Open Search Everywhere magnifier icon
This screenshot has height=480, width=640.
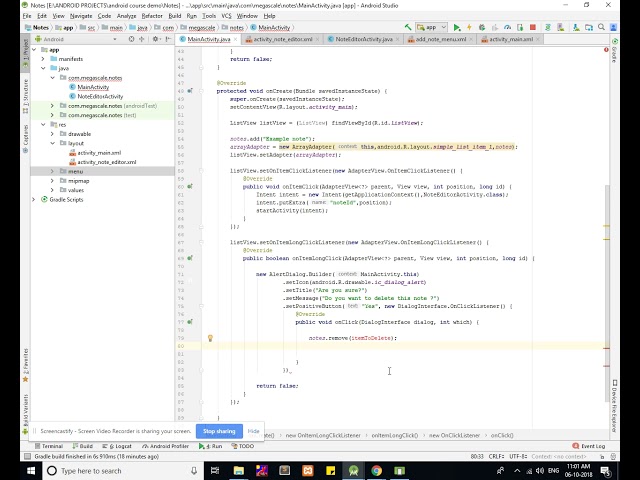pos(601,27)
